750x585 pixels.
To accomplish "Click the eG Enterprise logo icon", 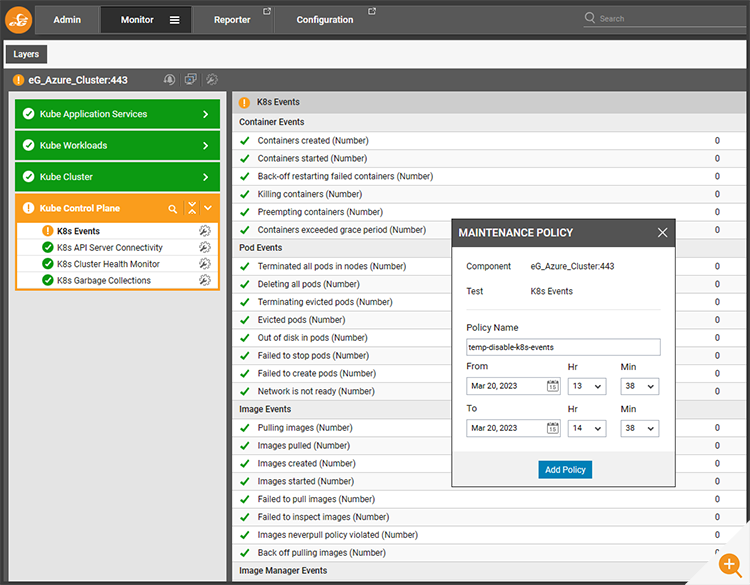I will point(18,20).
